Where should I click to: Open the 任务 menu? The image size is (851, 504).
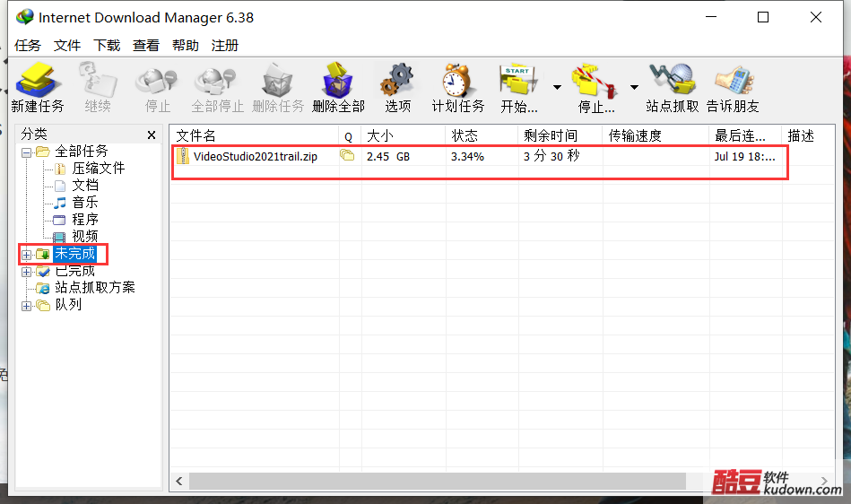point(28,46)
